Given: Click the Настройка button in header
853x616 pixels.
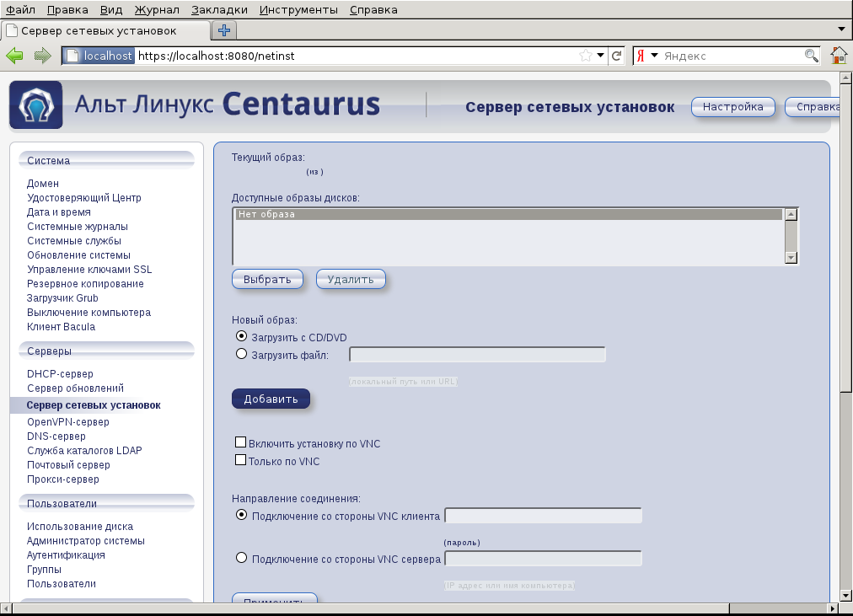Looking at the screenshot, I should click(732, 107).
